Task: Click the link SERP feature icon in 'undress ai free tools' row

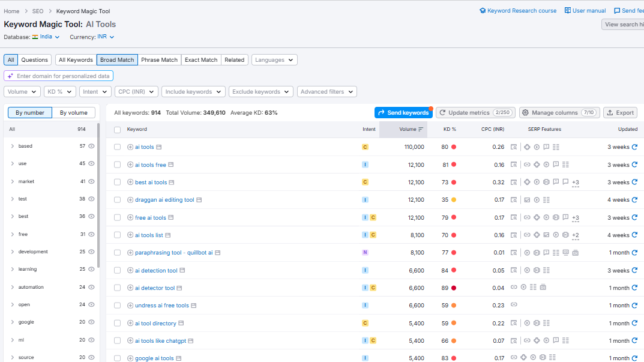Action: tap(514, 304)
